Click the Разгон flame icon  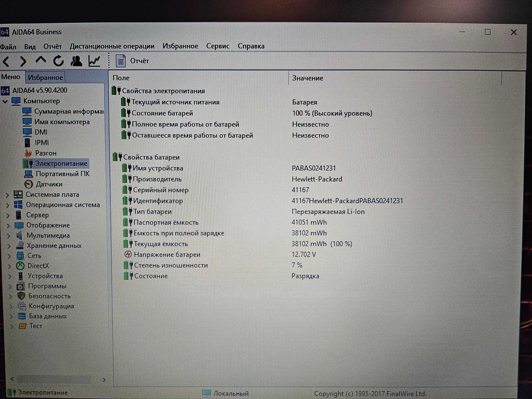pyautogui.click(x=28, y=153)
